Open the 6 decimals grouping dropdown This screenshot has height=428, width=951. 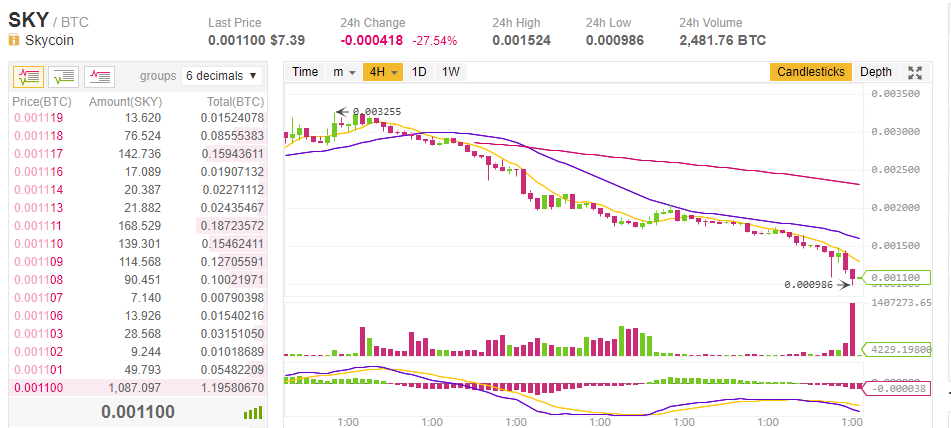point(222,75)
